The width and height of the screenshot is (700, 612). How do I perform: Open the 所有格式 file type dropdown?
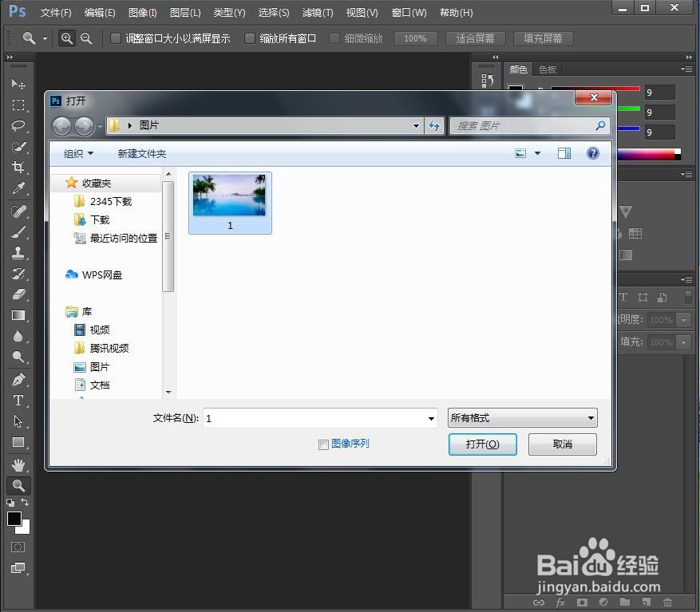[x=522, y=418]
